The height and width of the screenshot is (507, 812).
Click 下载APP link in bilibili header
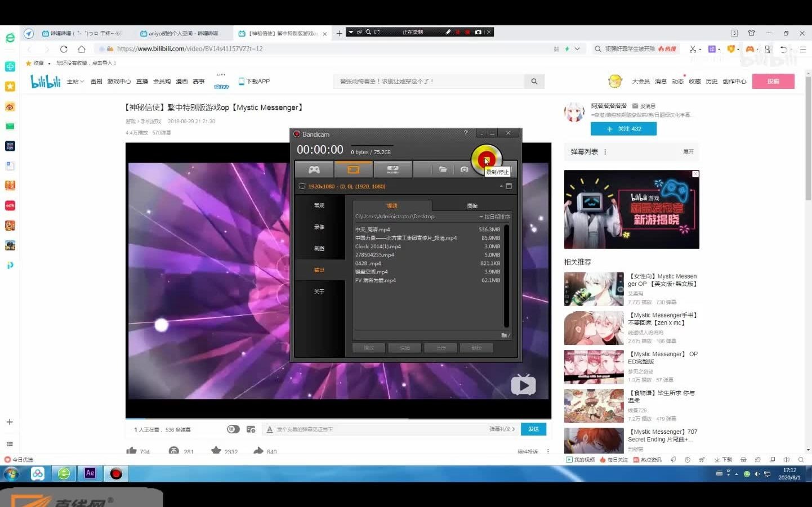(255, 82)
